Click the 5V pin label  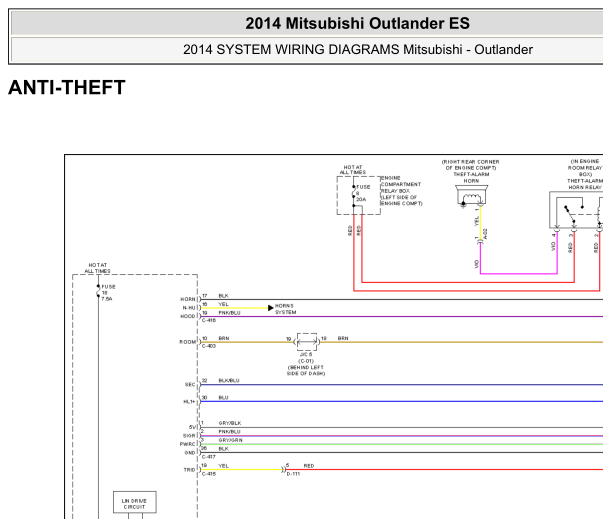[192, 427]
